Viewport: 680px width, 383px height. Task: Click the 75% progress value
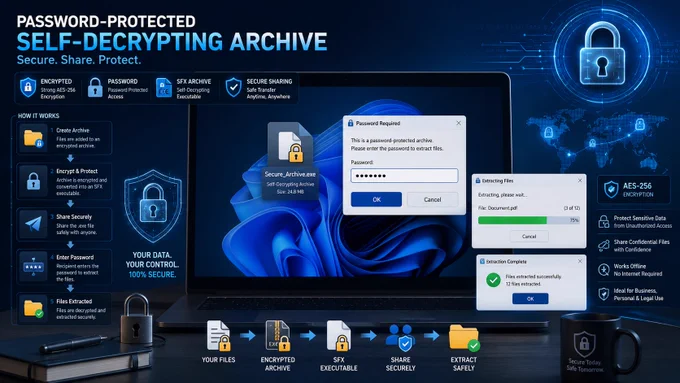574,220
